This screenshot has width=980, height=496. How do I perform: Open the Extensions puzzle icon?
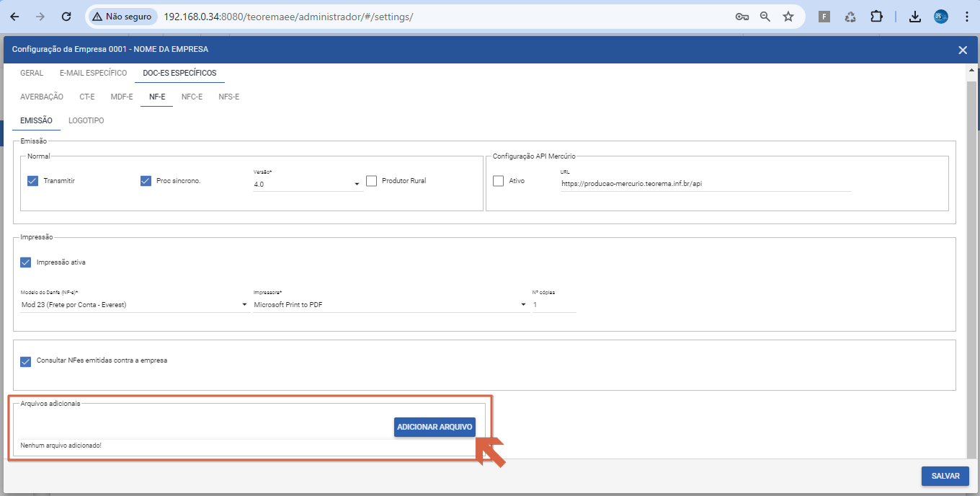coord(876,17)
